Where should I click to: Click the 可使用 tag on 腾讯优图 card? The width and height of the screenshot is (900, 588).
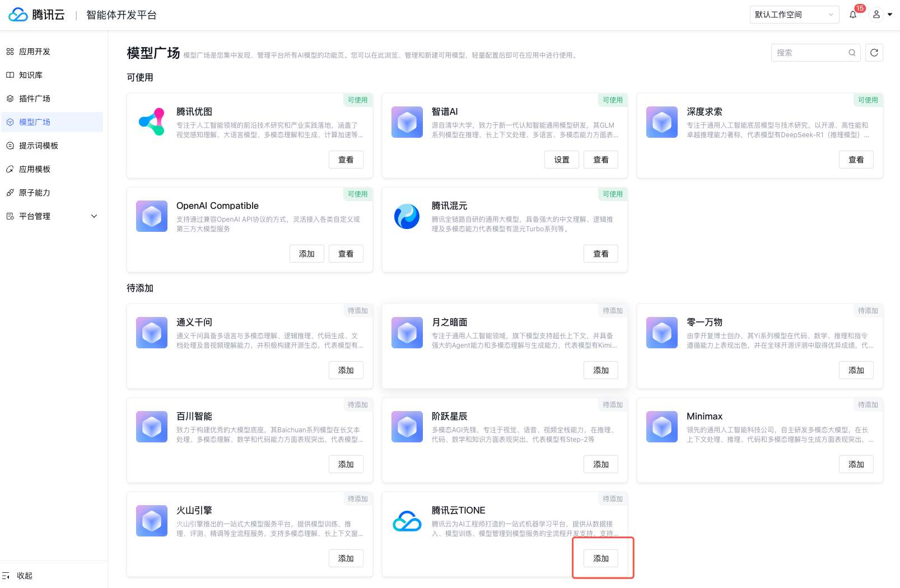click(x=358, y=100)
